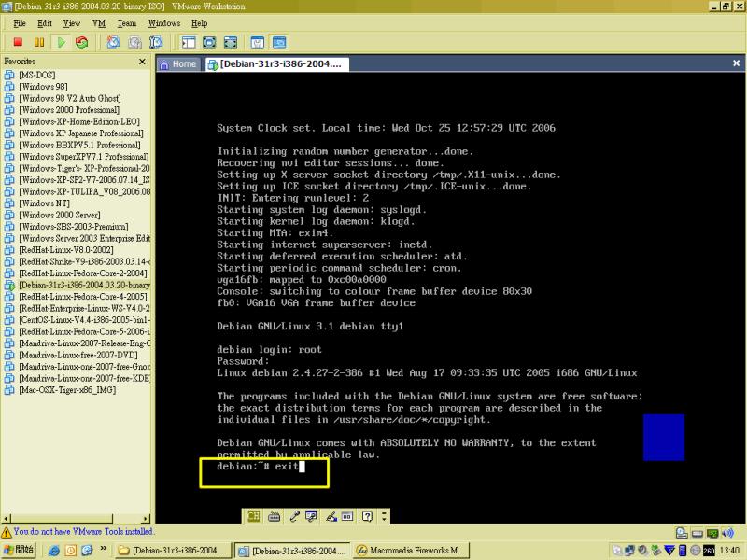
Task: Click the left arrow of Favorites horizontal scrollbar
Action: tap(6, 519)
